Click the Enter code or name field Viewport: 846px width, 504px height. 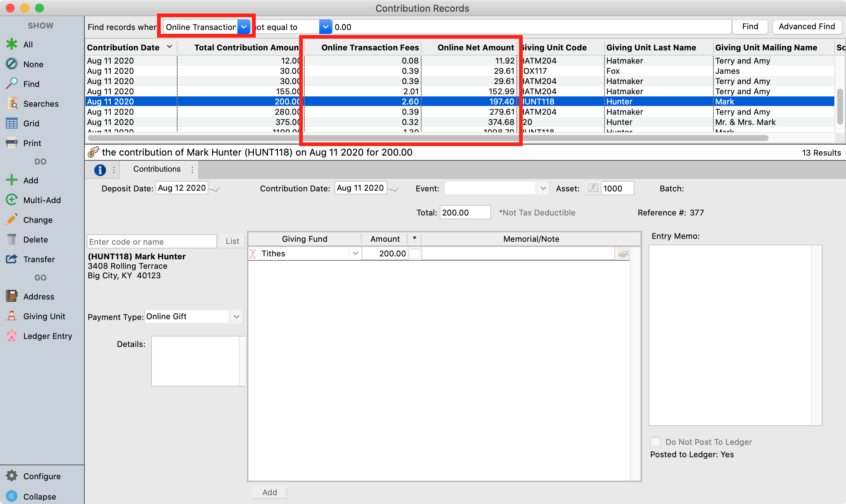(152, 242)
